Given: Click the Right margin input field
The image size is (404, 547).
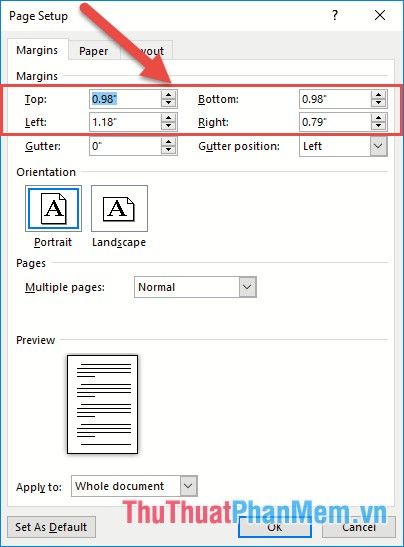Looking at the screenshot, I should 335,122.
